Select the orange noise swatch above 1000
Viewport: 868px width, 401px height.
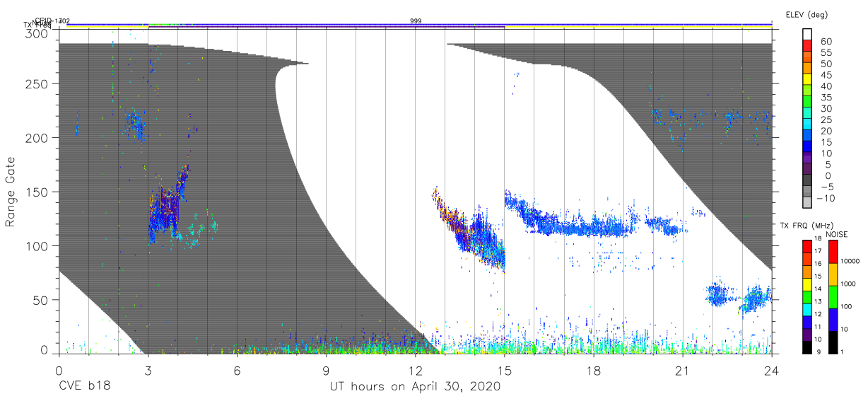pyautogui.click(x=833, y=274)
